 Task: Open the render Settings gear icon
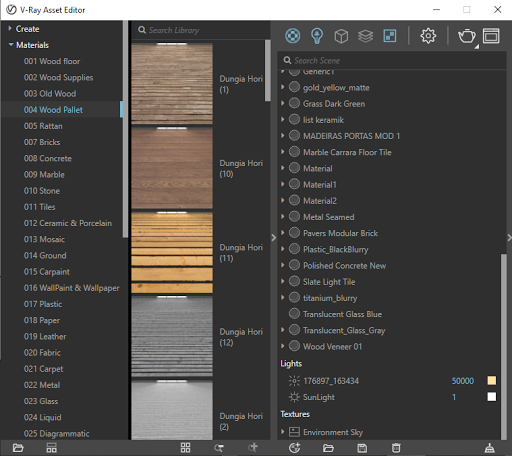[x=428, y=36]
